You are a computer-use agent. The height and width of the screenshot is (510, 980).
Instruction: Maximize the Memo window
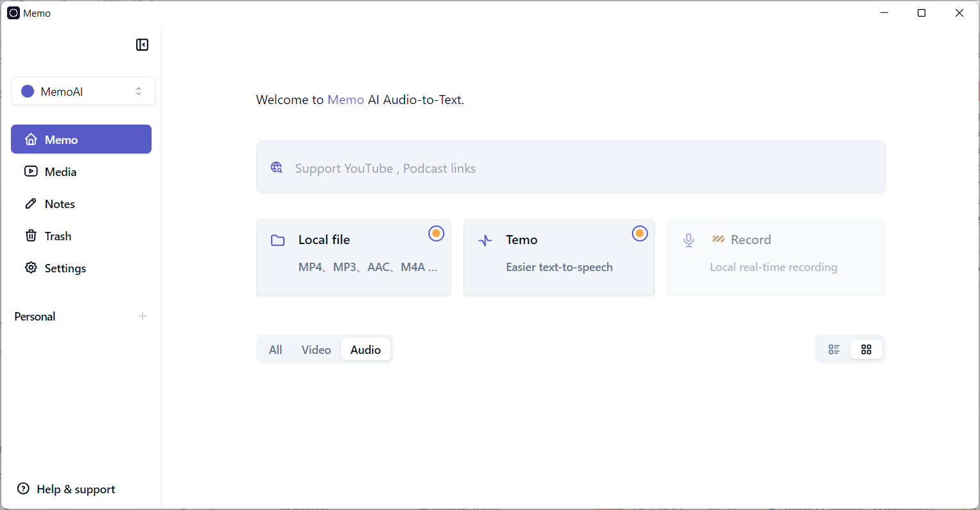coord(922,13)
